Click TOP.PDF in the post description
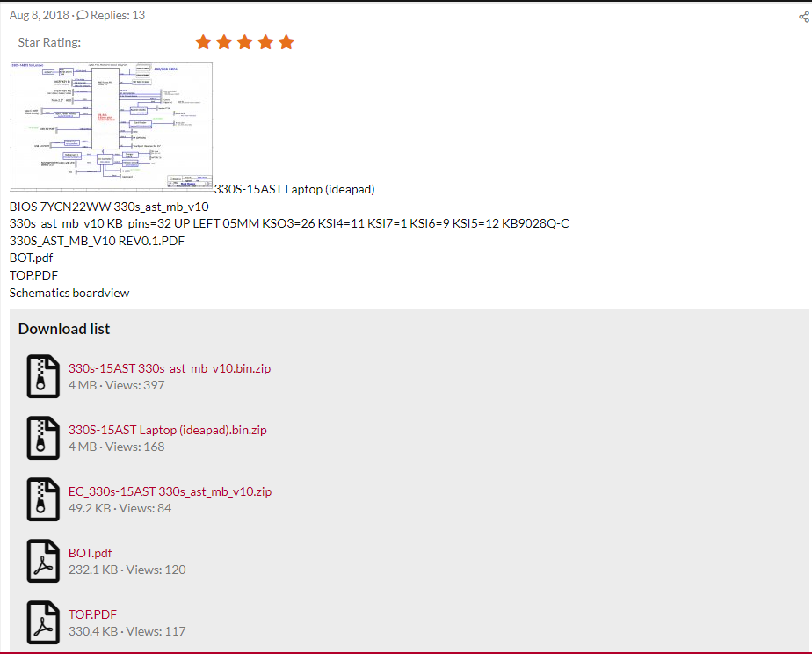The height and width of the screenshot is (654, 812). point(33,275)
